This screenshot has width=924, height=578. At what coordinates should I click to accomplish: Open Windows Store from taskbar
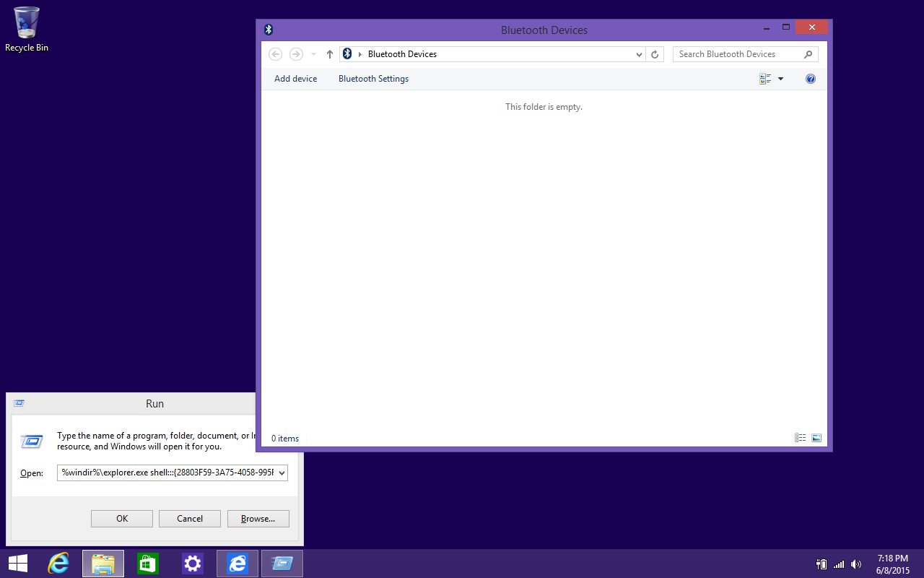(x=147, y=564)
